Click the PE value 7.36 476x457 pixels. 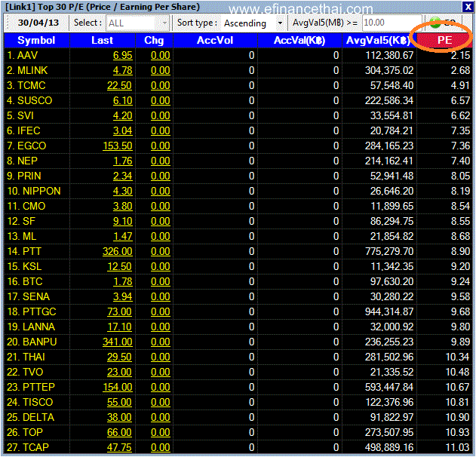coord(460,146)
